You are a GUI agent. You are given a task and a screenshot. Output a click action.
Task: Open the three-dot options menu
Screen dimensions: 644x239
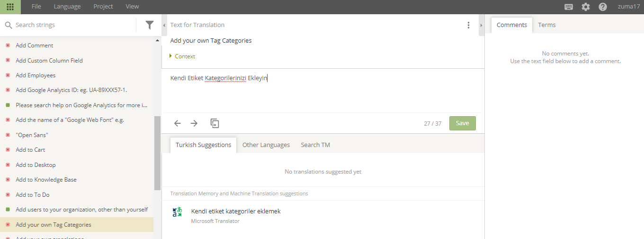(468, 25)
